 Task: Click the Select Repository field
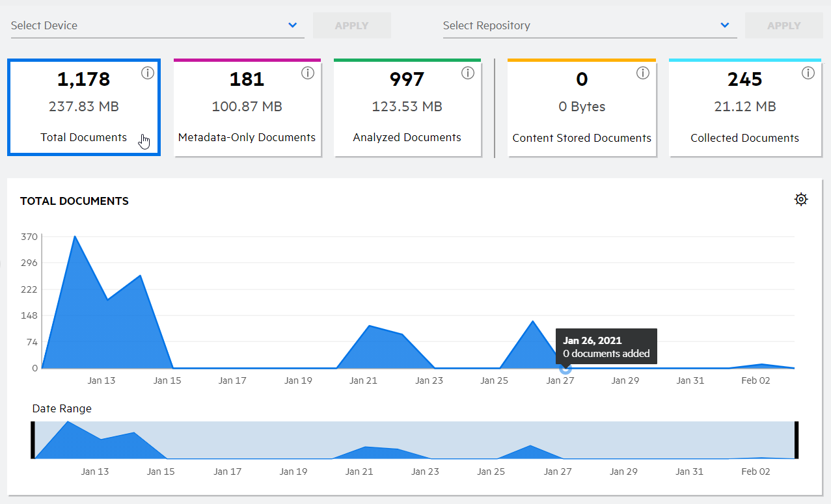tap(579, 25)
